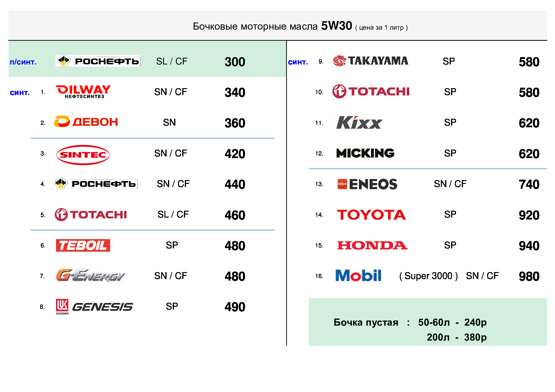Click row number '8.' beside Genesis
555x392 pixels.
click(x=42, y=307)
